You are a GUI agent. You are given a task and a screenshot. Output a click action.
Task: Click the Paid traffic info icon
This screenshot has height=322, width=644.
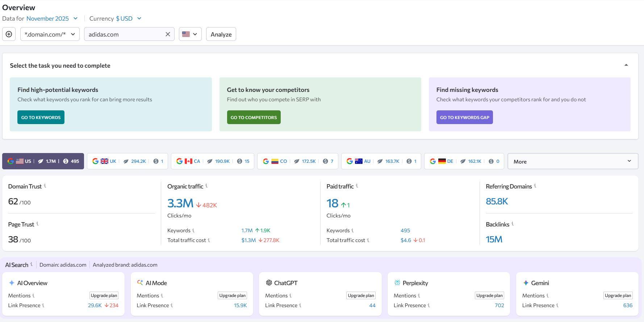point(357,186)
